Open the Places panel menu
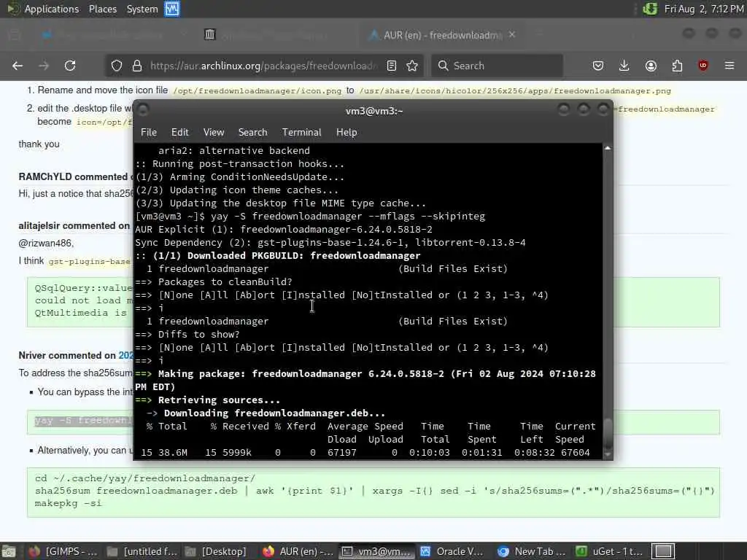Viewport: 747px width, 560px height. coord(102,9)
